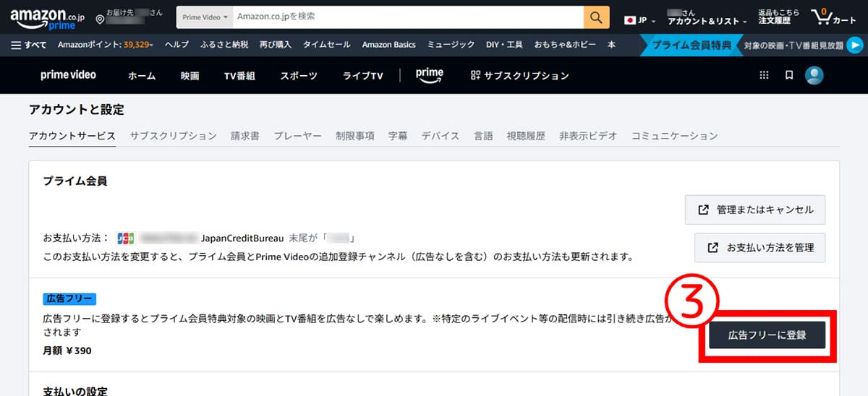Open 返品もこちら 注文履歴
Viewport: 868px width, 396px height.
[x=778, y=17]
